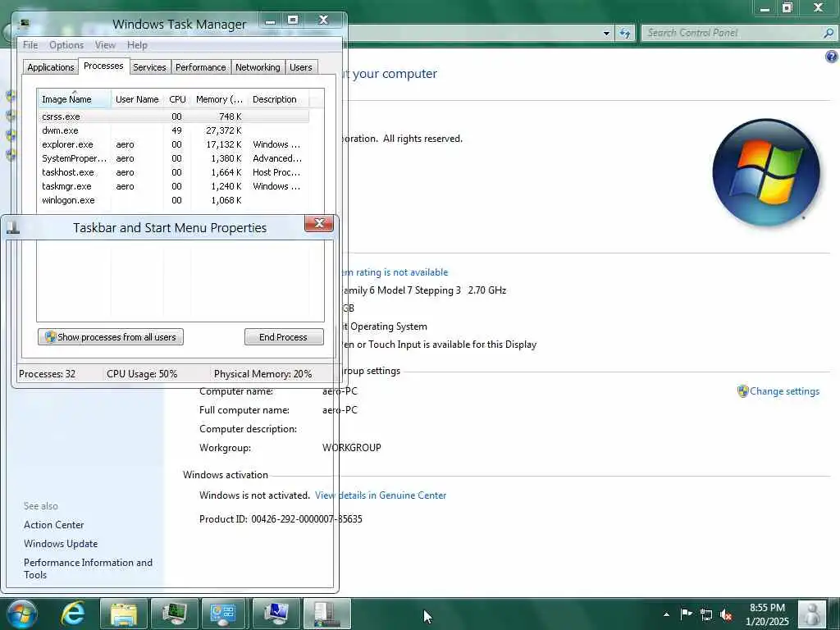Click the Change settings shield link
This screenshot has width=840, height=630.
(x=778, y=391)
